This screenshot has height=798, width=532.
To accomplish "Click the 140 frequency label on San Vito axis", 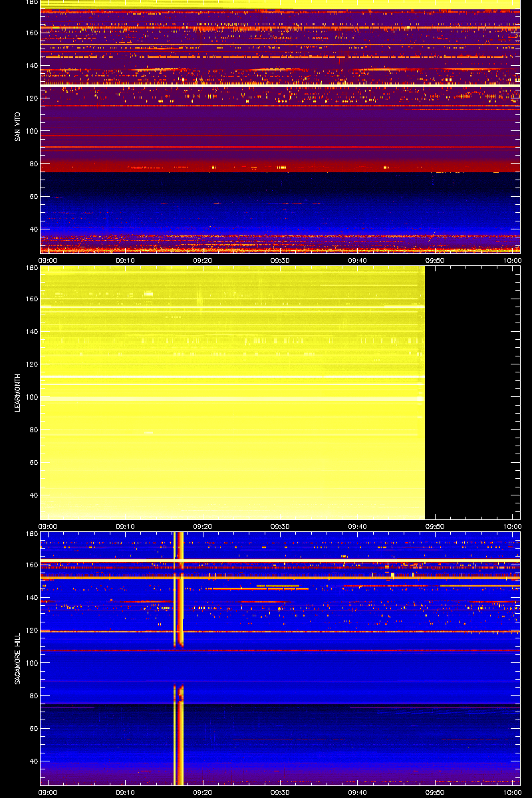I will tap(31, 65).
